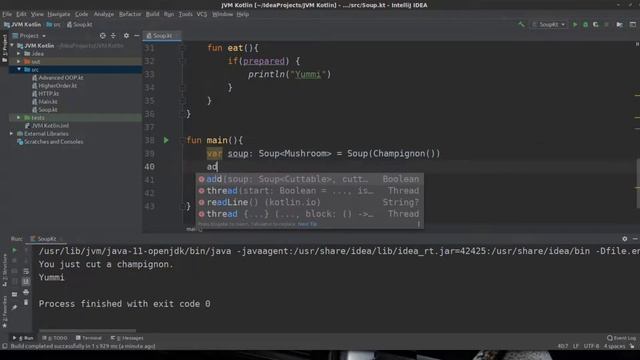Click the UTF-8 encoding in status bar
Screen dimensions: 640x360
591,346
